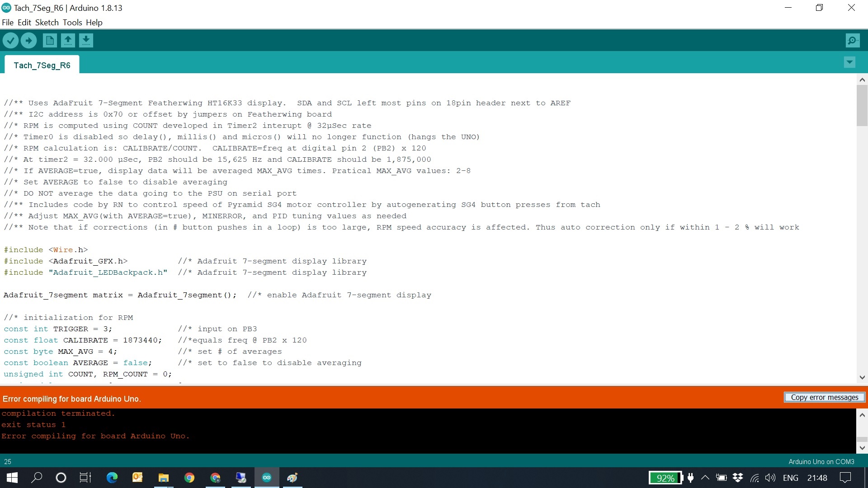Click the Upload arrow button

click(x=28, y=41)
